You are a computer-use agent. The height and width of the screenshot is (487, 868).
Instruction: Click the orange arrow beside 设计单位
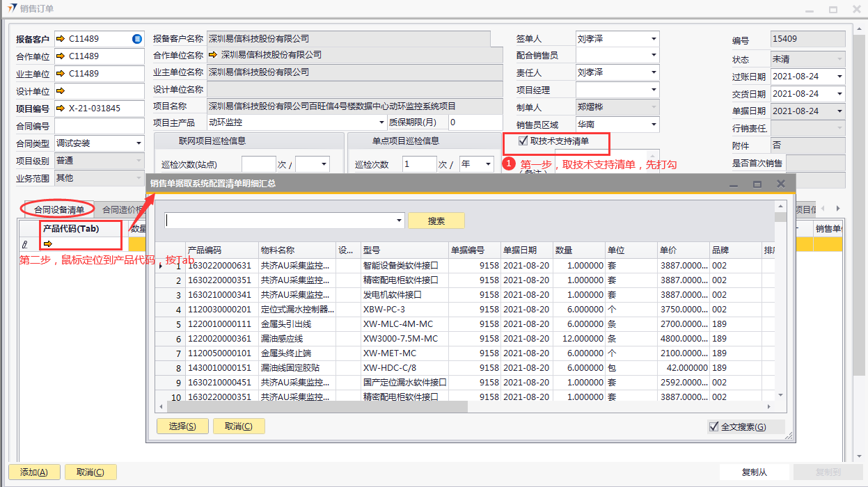pos(61,91)
